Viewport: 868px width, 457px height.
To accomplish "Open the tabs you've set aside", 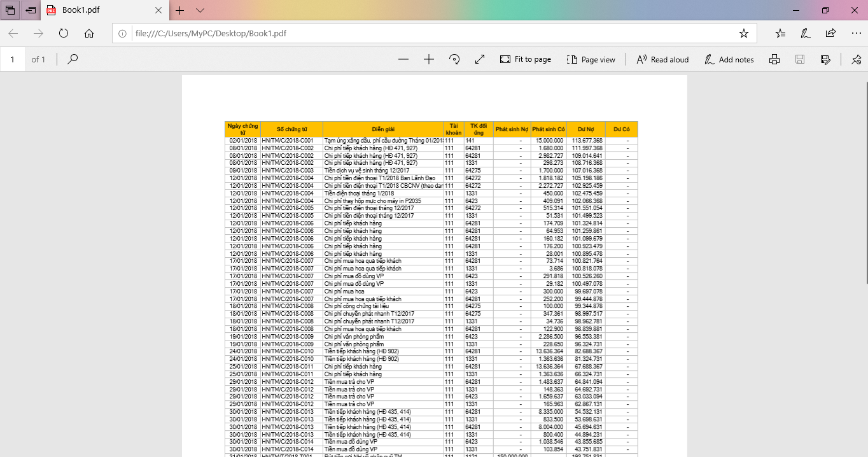I will [x=10, y=10].
